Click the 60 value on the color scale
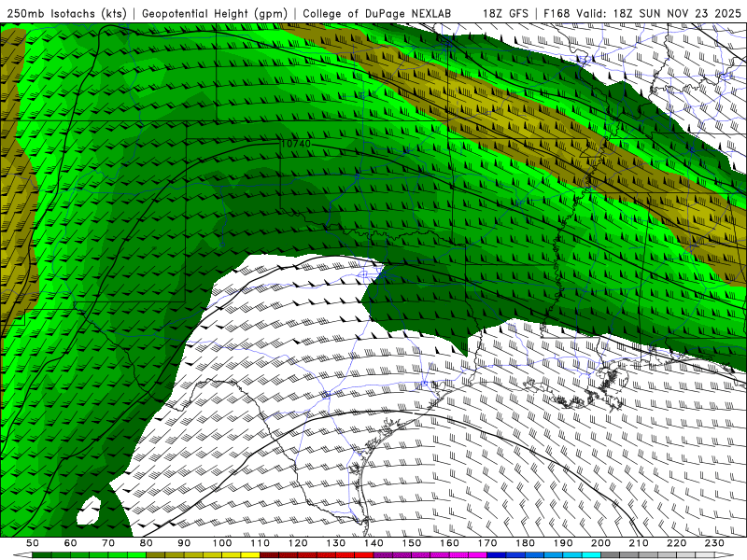Screen dimensions: 747x560 [71, 543]
